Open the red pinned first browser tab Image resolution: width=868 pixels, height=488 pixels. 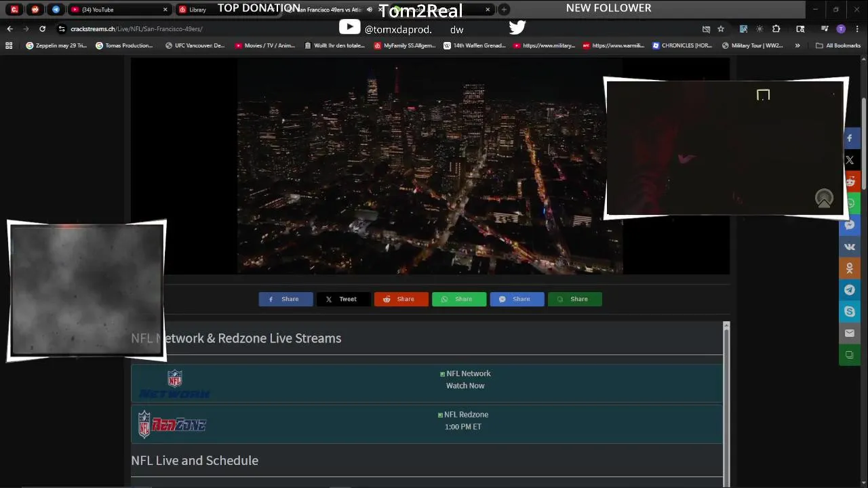(14, 9)
